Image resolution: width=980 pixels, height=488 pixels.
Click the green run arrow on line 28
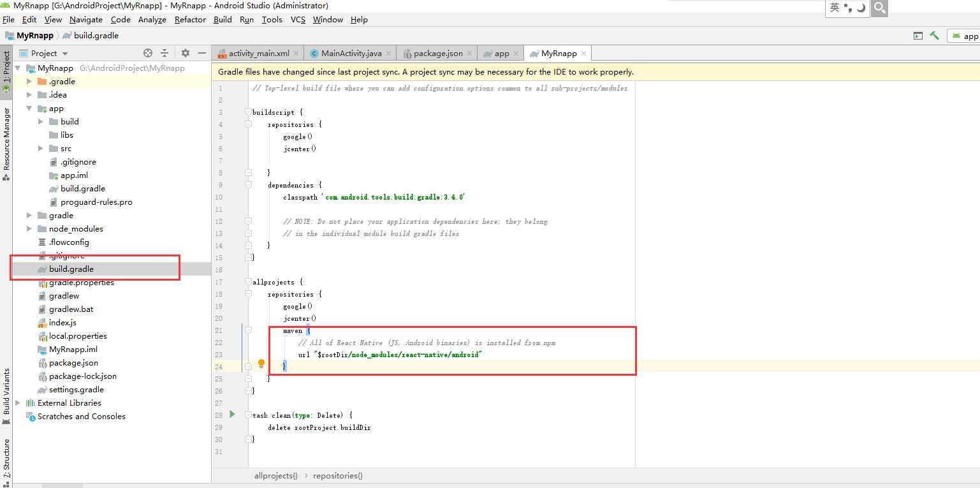pyautogui.click(x=232, y=414)
